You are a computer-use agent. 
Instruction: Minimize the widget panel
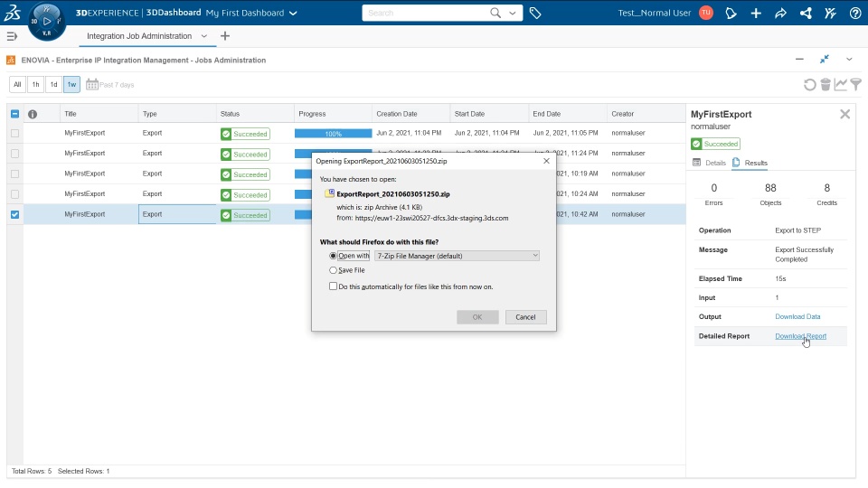pyautogui.click(x=799, y=59)
